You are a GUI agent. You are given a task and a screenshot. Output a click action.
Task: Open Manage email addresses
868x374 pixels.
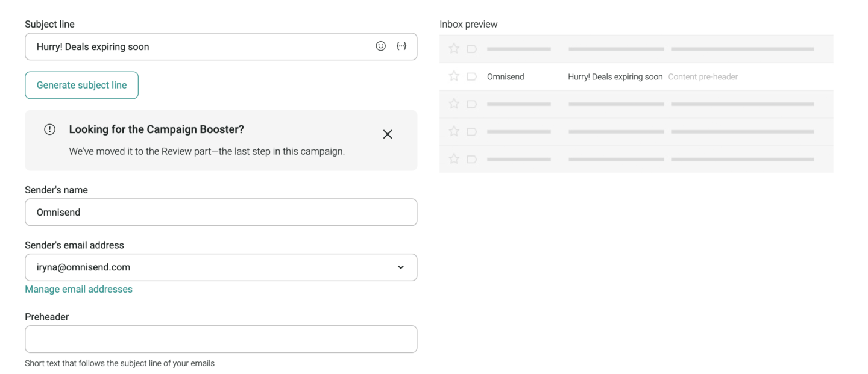pyautogui.click(x=78, y=289)
